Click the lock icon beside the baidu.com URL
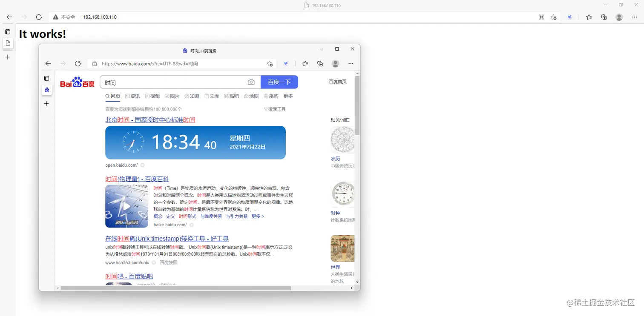The width and height of the screenshot is (644, 316). click(x=94, y=63)
